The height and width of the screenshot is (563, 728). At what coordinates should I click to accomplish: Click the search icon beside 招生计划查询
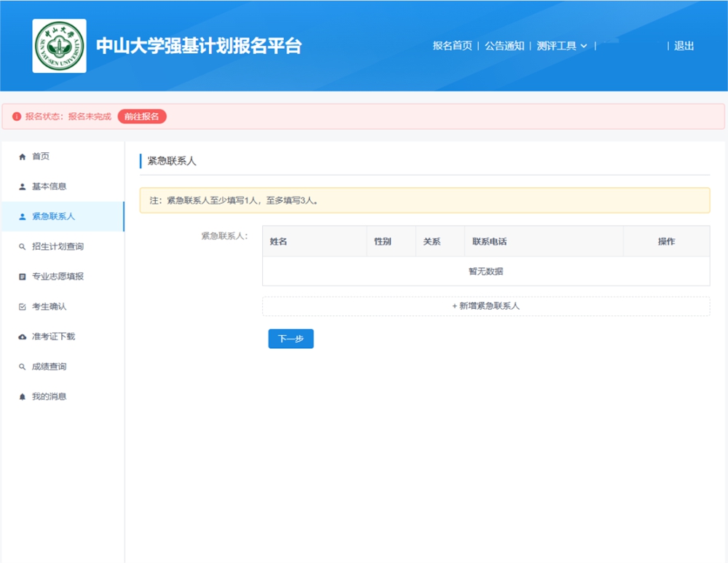[x=22, y=247]
